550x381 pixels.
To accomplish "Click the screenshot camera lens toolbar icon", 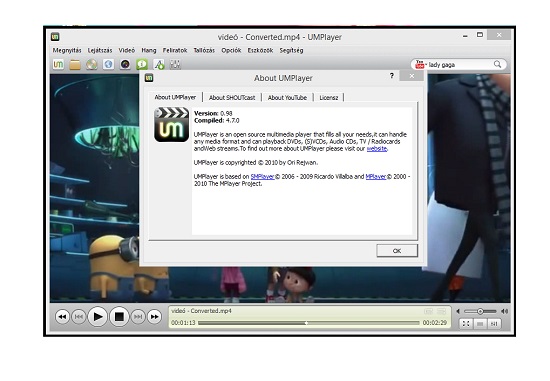I will pyautogui.click(x=125, y=65).
